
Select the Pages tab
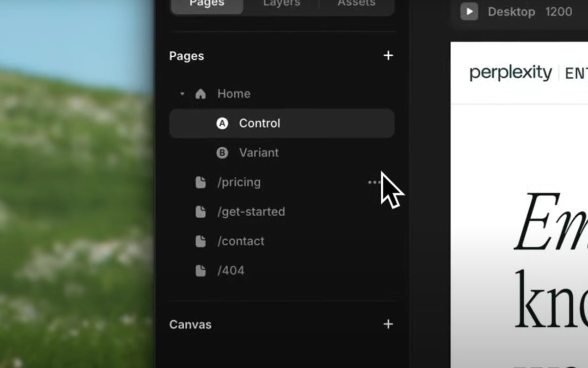(x=206, y=4)
